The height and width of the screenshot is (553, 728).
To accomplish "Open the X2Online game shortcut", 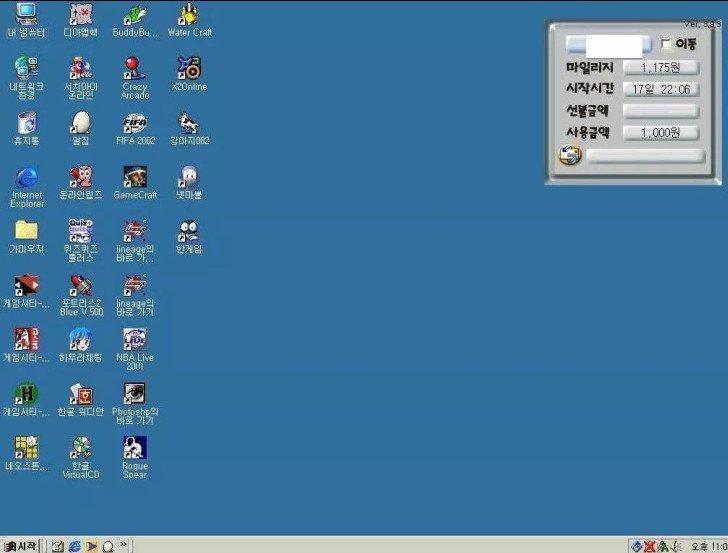I will [188, 68].
